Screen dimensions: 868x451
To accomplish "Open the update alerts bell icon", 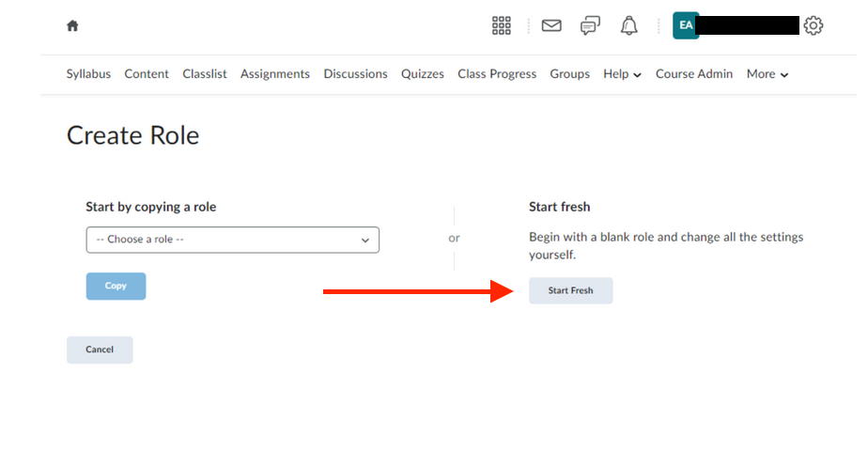I will click(628, 25).
